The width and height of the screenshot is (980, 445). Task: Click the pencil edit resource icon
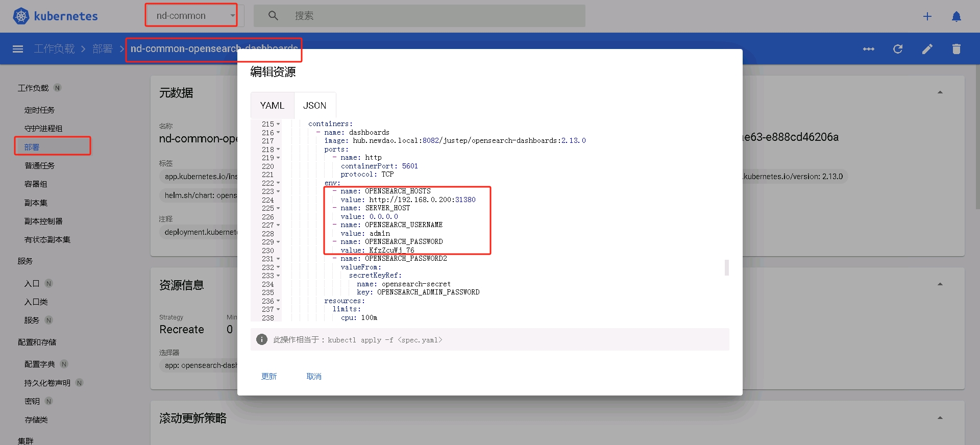927,49
